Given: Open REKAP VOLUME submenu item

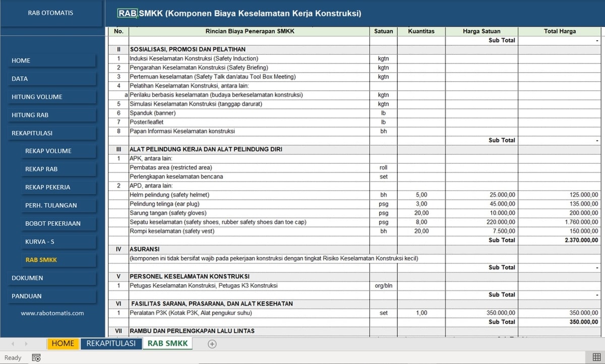Looking at the screenshot, I should point(58,151).
